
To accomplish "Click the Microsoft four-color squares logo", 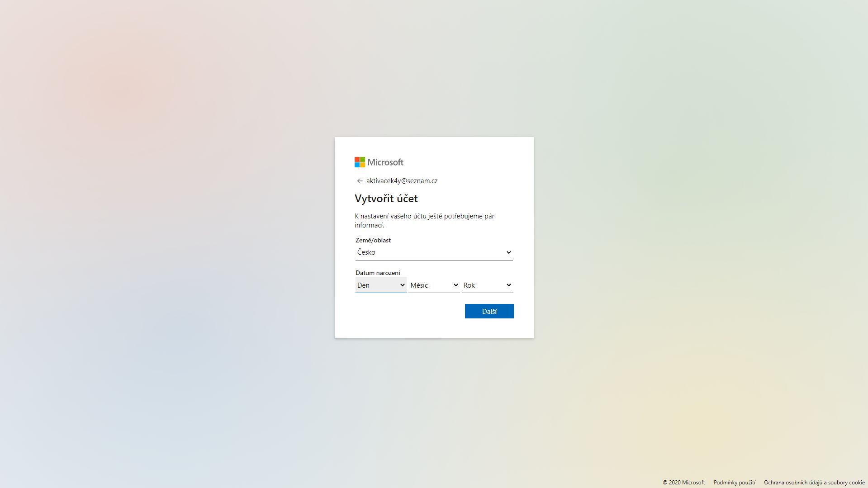I will [360, 162].
